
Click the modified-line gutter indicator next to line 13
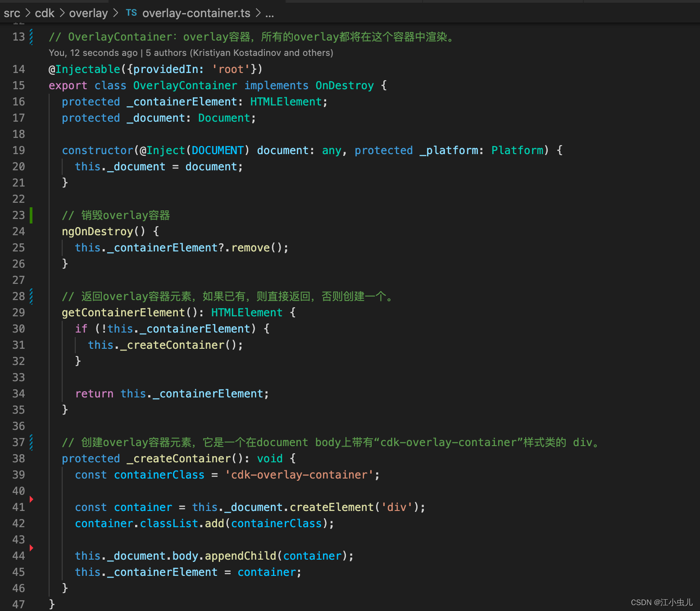tap(31, 36)
